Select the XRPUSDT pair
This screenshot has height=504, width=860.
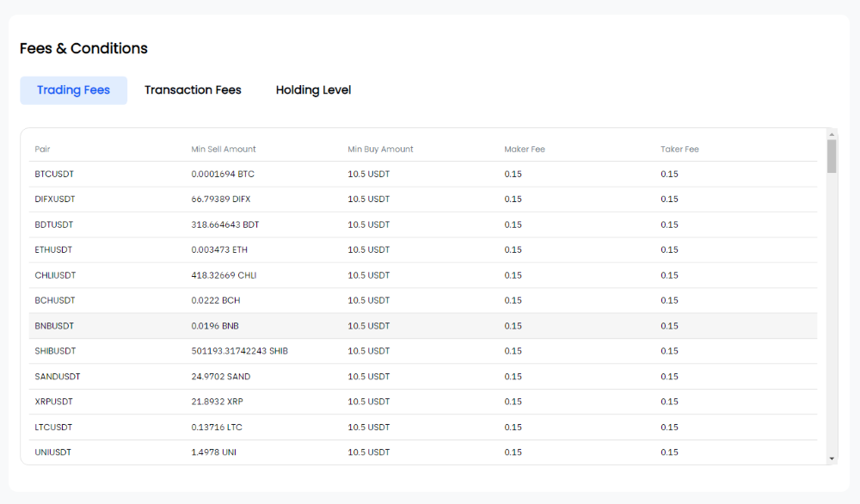click(53, 402)
